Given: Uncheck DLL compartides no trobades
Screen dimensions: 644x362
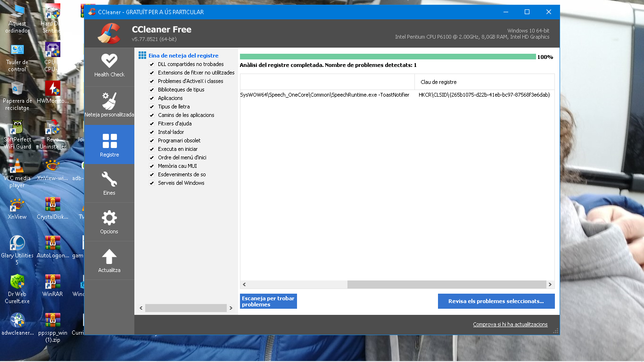Looking at the screenshot, I should 152,64.
